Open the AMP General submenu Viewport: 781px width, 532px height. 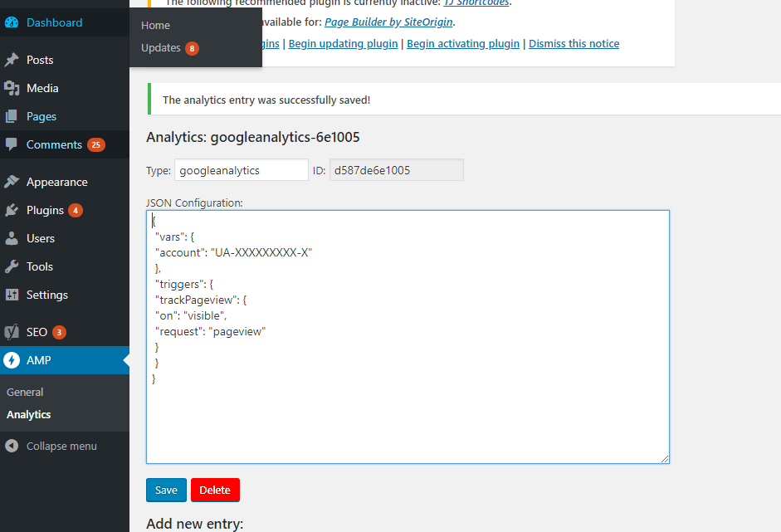(25, 392)
